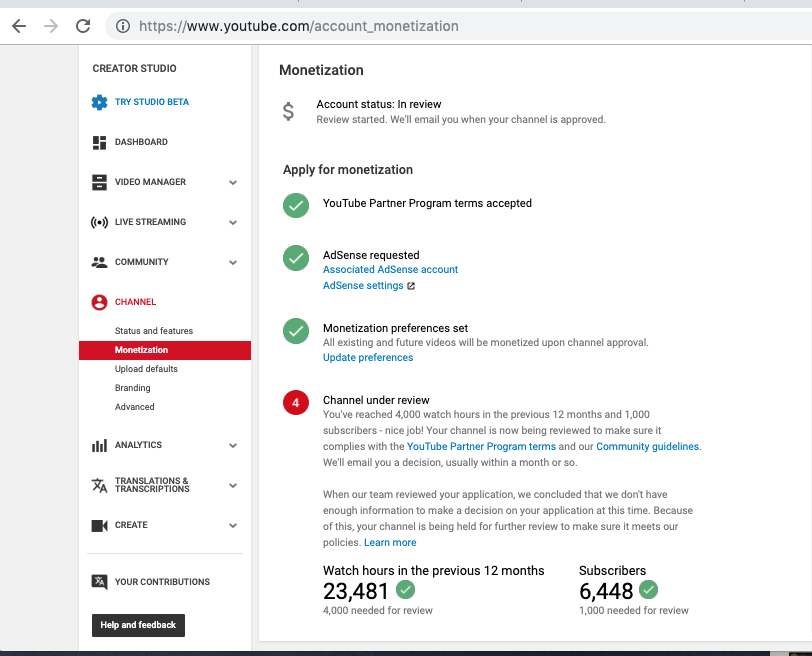Open Status and features page
Screen dimensions: 812x656
point(154,331)
